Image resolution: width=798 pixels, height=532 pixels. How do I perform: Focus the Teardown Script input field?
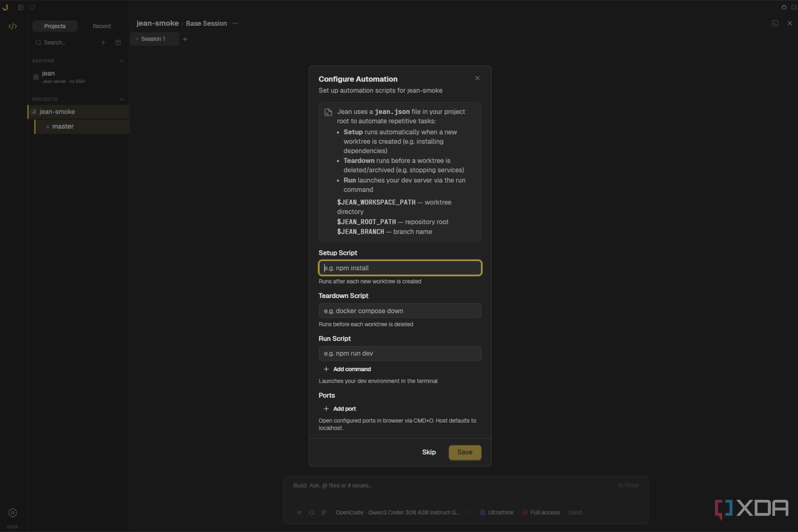pos(400,311)
